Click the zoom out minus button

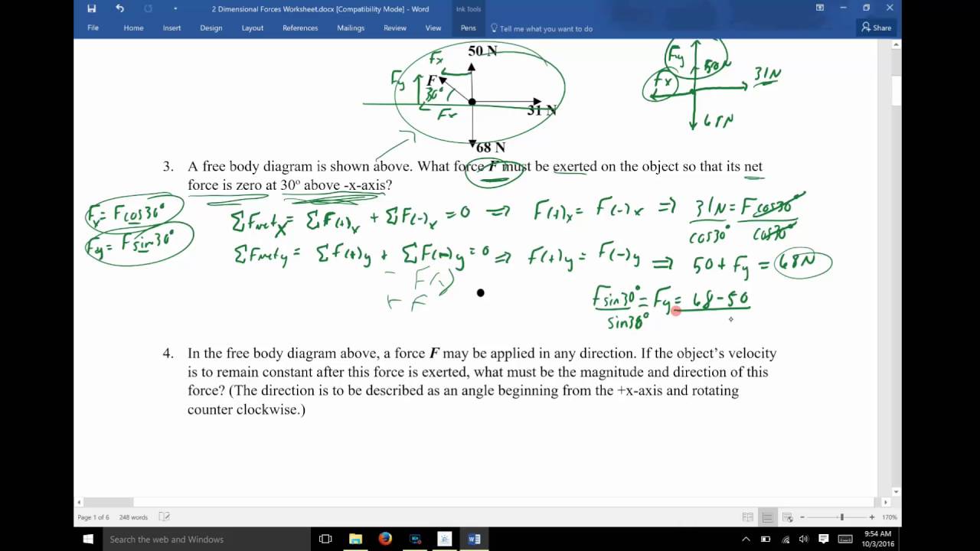tap(802, 517)
